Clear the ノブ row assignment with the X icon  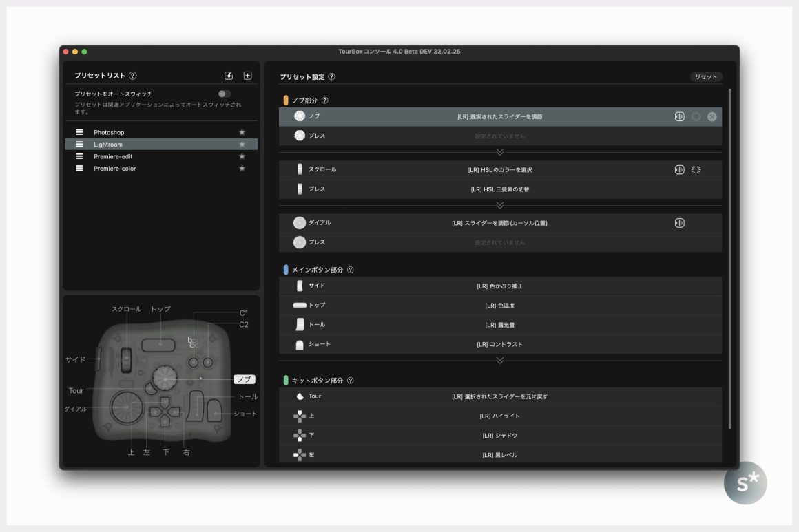click(712, 117)
